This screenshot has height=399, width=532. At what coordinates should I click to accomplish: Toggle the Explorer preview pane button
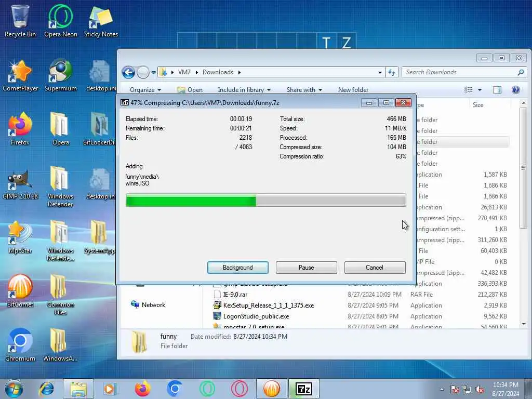point(497,89)
